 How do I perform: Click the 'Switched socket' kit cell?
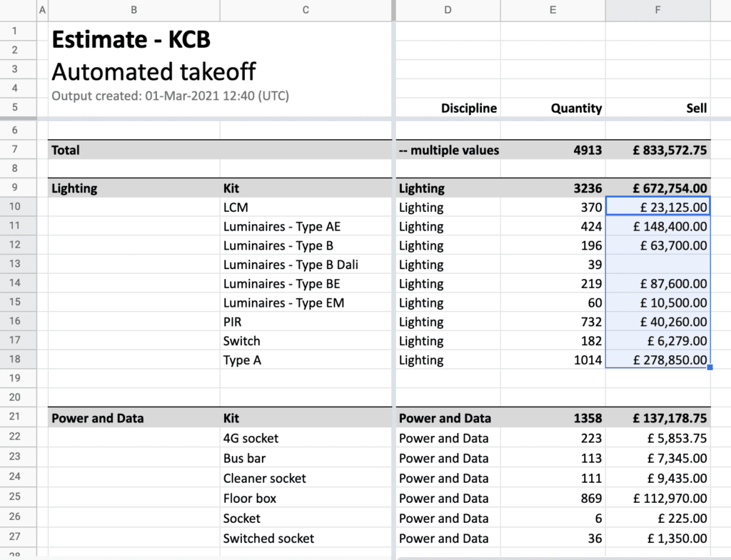pos(306,538)
